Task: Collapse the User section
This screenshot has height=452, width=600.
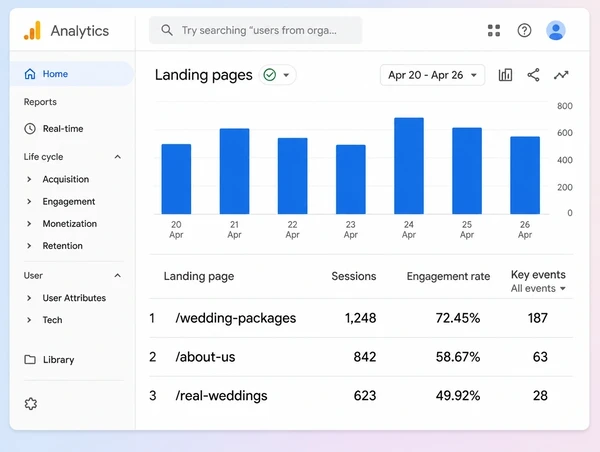Action: [x=118, y=276]
